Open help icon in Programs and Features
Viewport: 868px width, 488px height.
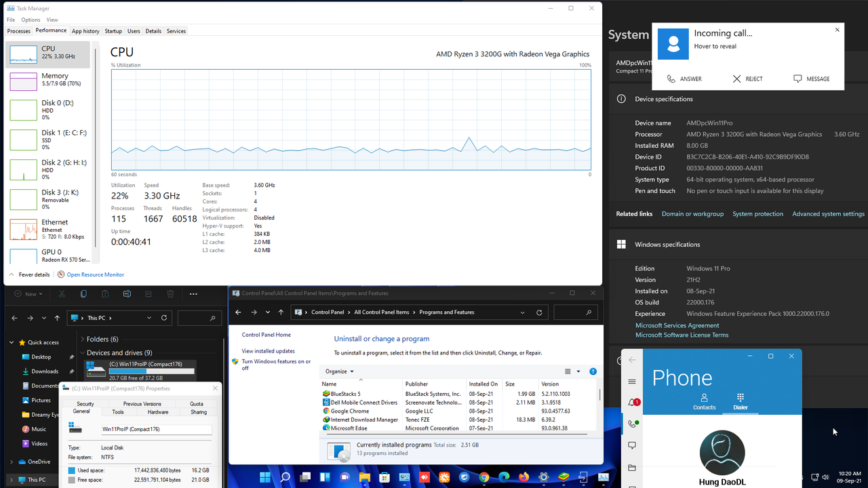(593, 371)
